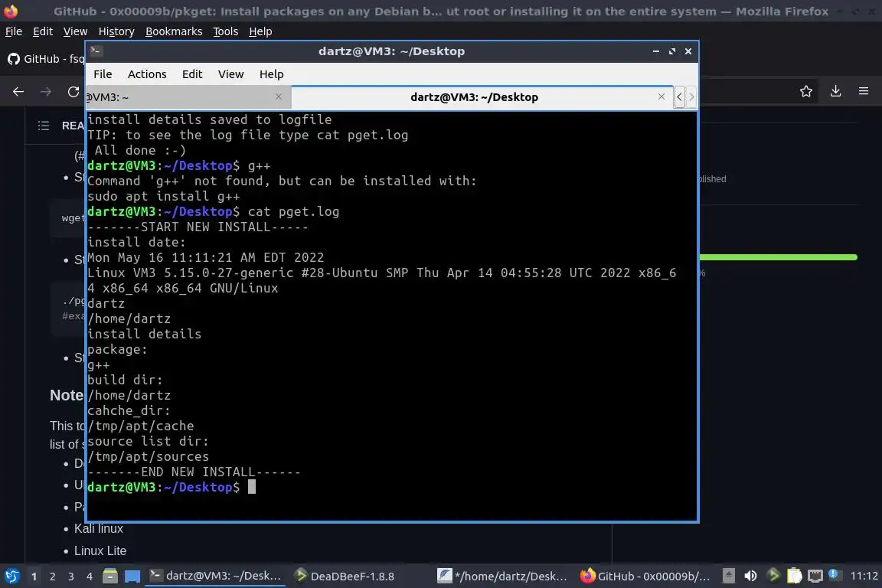Click the 'cat pget.log' command line in terminal
This screenshot has width=882, height=588.
pos(294,211)
